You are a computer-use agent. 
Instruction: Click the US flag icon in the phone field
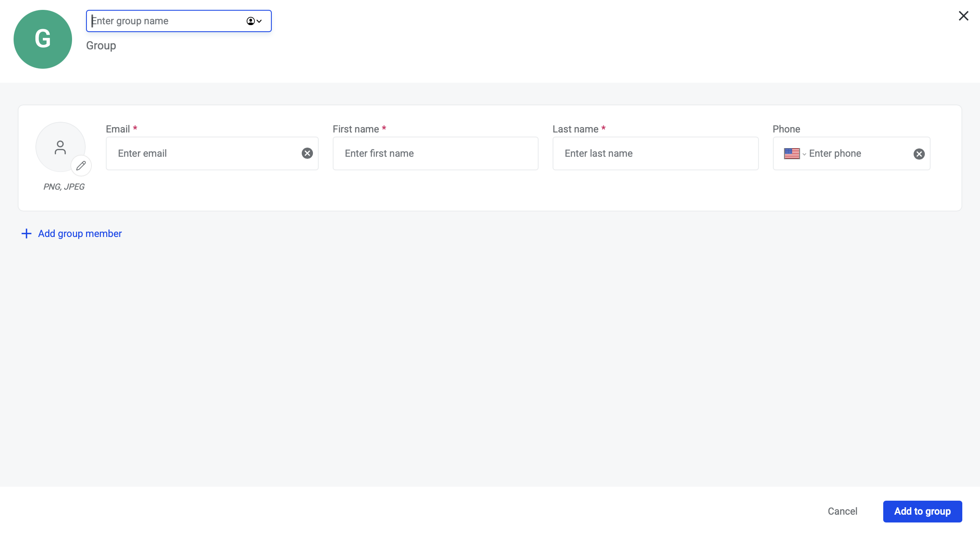click(x=791, y=153)
